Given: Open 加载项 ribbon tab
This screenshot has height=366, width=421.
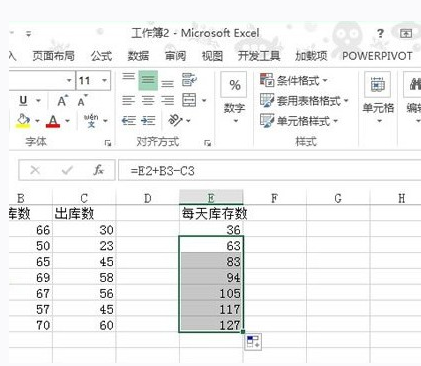Looking at the screenshot, I should tap(311, 56).
